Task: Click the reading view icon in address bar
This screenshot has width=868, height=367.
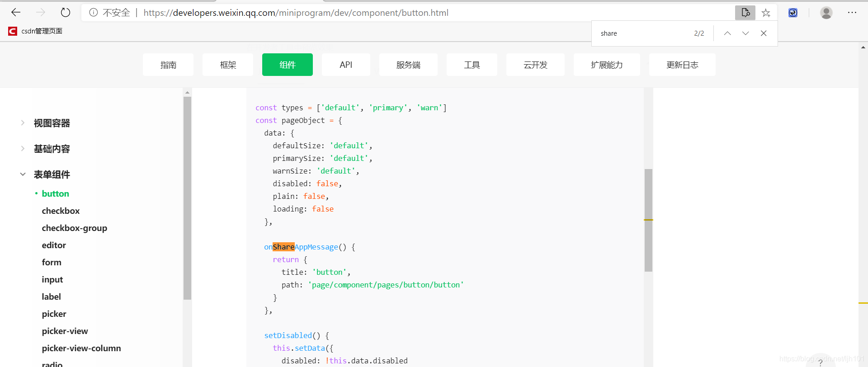Action: (x=745, y=13)
